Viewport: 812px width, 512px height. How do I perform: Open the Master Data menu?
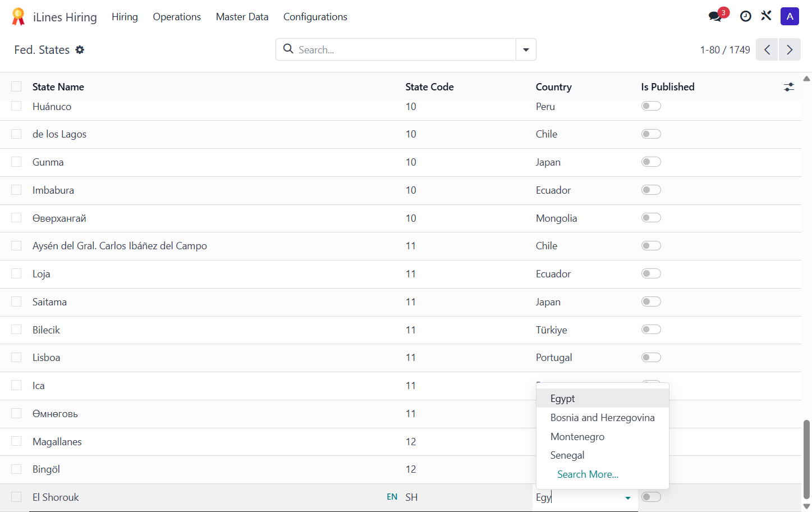click(x=242, y=17)
